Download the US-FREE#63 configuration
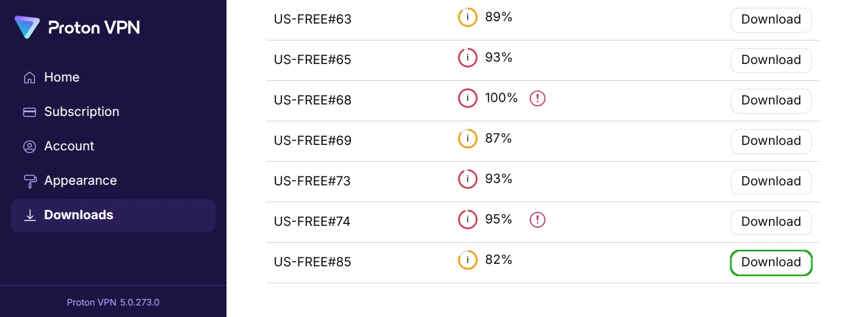The width and height of the screenshot is (868, 317). [771, 20]
